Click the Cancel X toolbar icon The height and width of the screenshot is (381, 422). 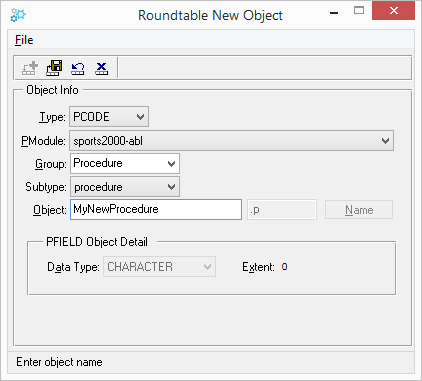[101, 69]
